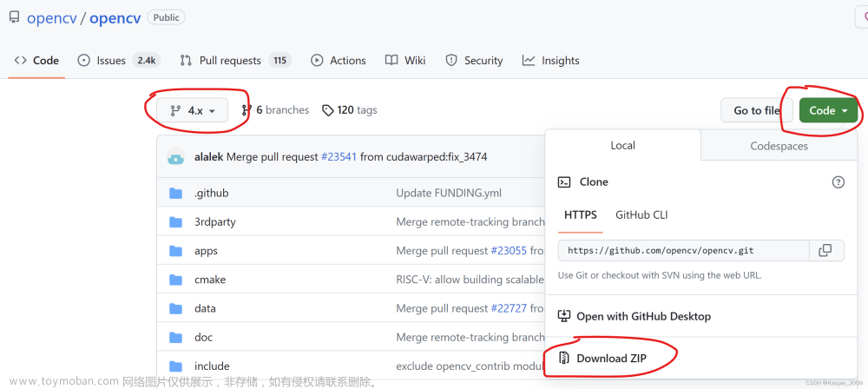
Task: Open the cmake folder
Action: pyautogui.click(x=210, y=280)
